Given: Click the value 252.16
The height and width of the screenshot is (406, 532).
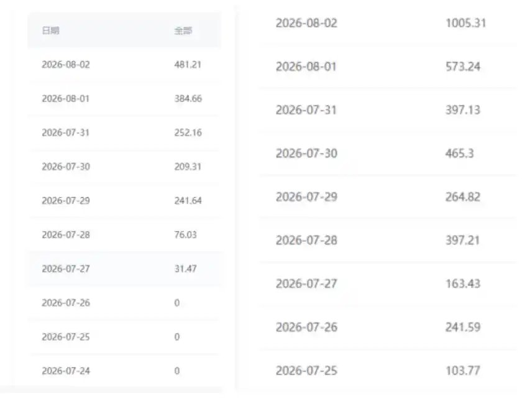Looking at the screenshot, I should click(x=188, y=132).
